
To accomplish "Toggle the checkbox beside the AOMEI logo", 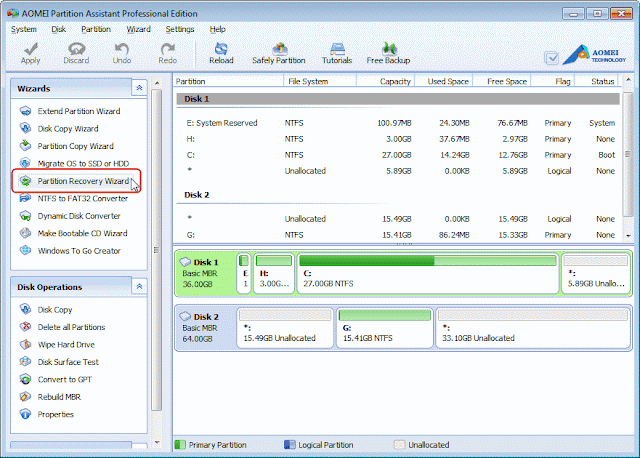I will 552,58.
